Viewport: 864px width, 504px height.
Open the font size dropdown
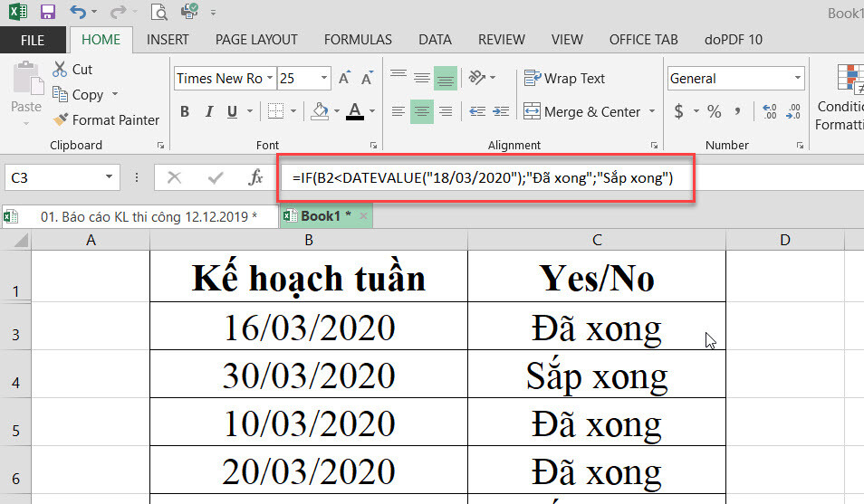(324, 78)
